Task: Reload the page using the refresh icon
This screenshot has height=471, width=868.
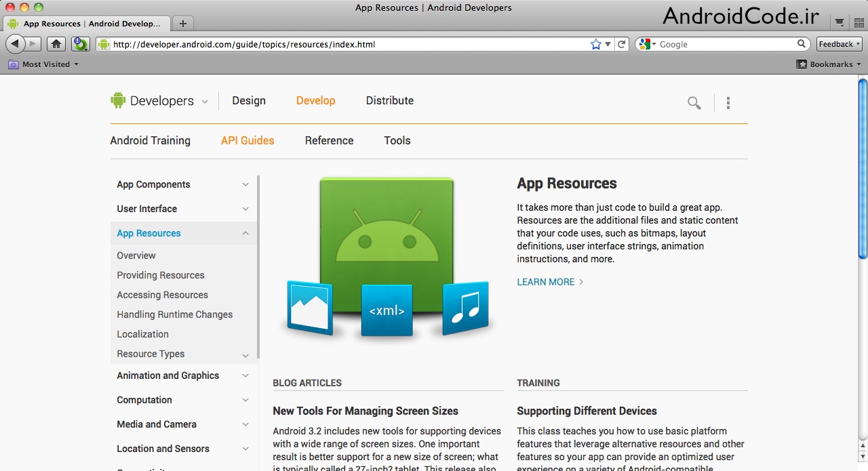Action: [x=622, y=44]
